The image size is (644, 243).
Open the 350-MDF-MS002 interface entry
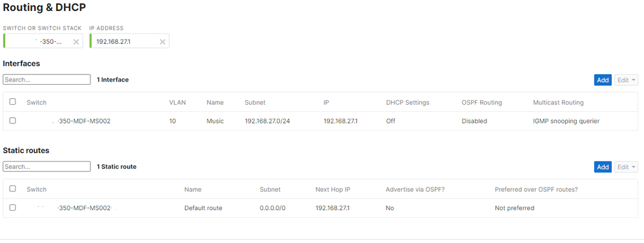[85, 121]
